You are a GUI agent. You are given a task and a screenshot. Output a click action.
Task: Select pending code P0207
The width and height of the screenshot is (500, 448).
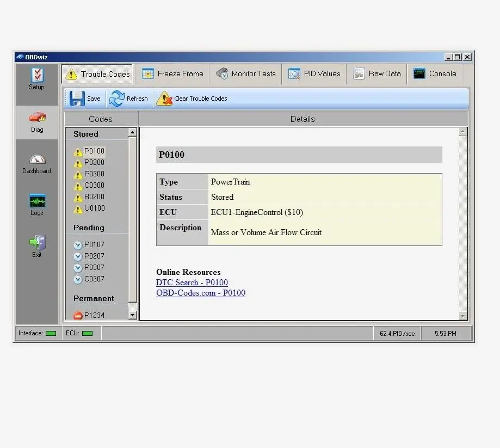point(94,256)
